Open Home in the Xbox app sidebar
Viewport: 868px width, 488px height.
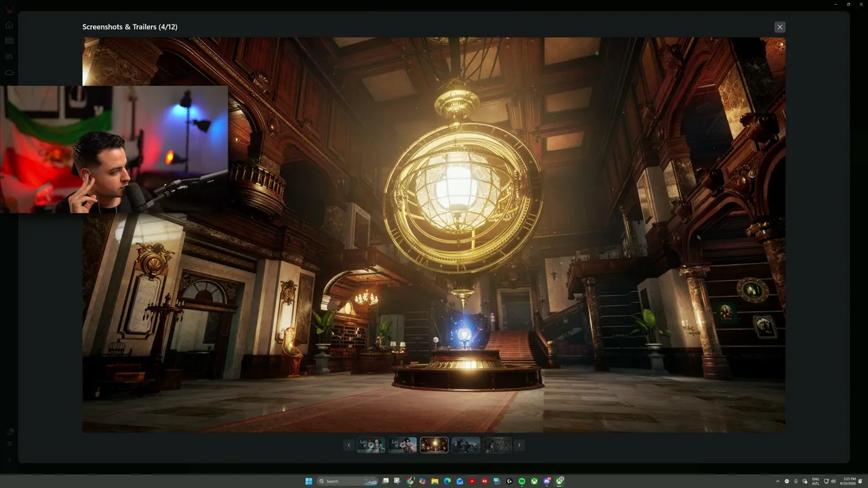(x=9, y=25)
